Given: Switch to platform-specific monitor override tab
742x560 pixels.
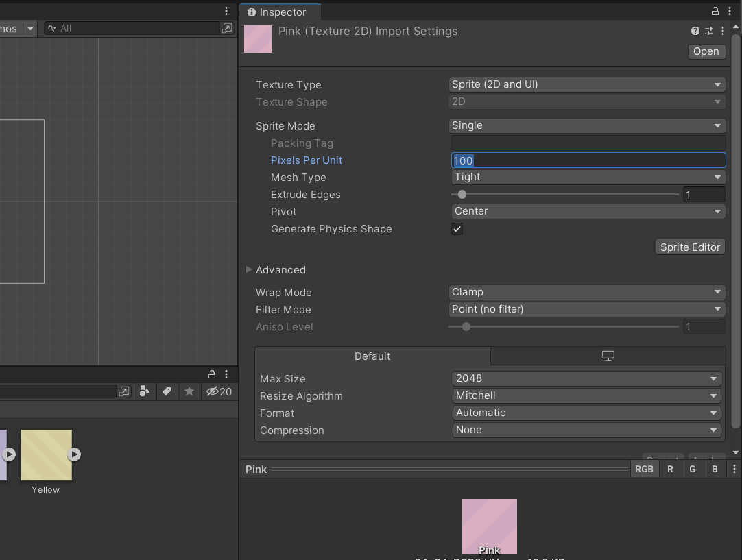Looking at the screenshot, I should click(608, 356).
